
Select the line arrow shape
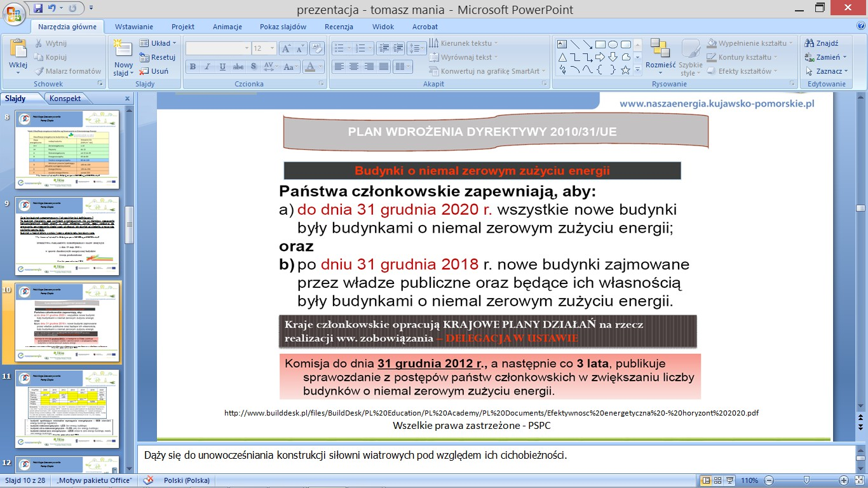coord(588,44)
